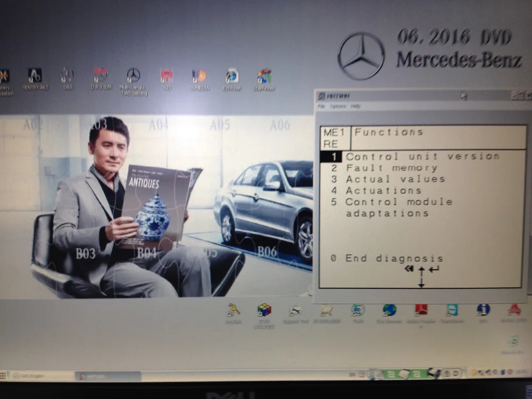Click the Start button on taskbar

point(3,376)
